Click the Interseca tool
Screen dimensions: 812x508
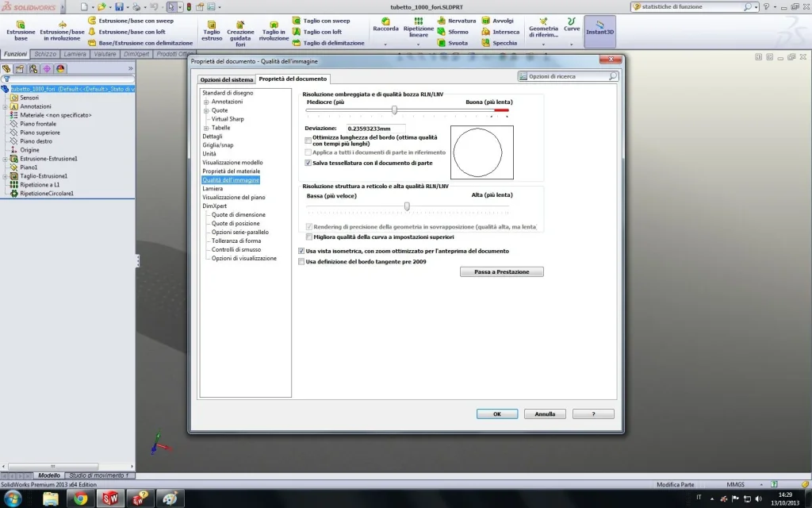[x=500, y=32]
